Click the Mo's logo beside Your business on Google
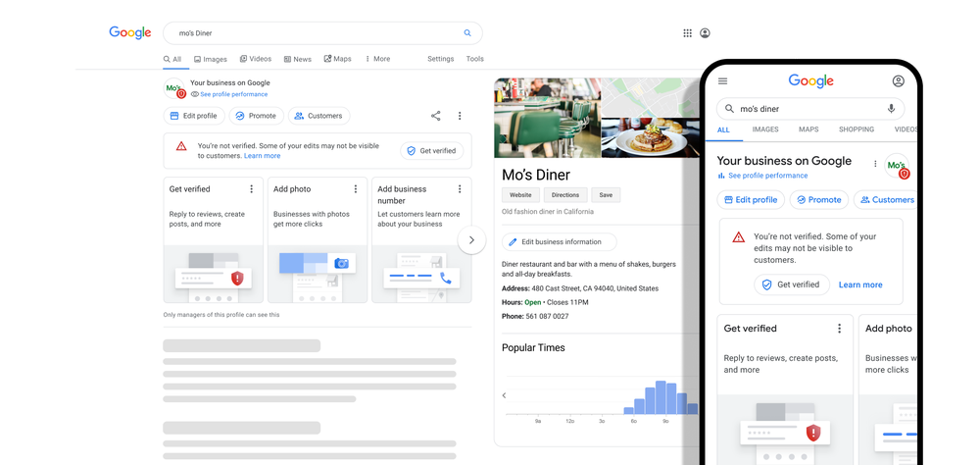Screen dimensions: 980x465 (175, 89)
